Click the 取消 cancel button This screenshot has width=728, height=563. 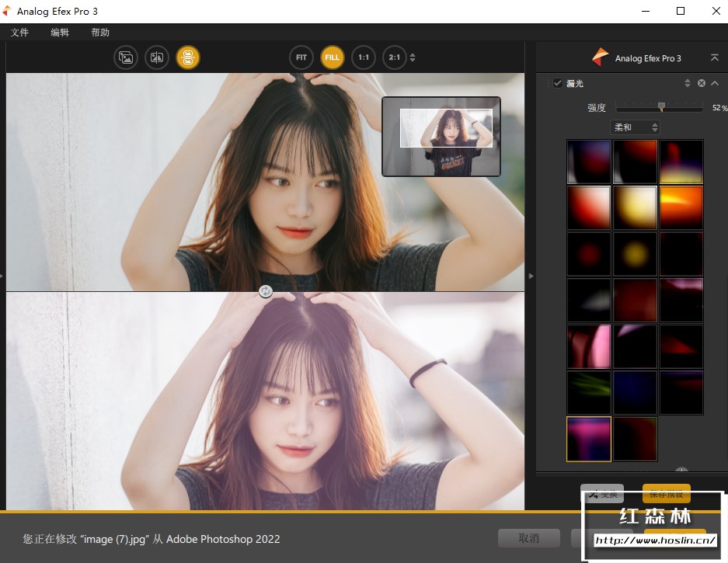(529, 538)
